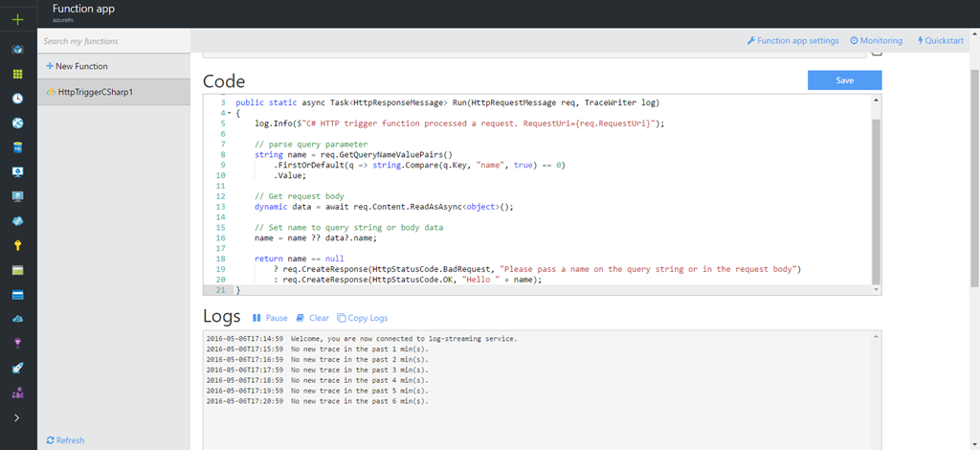Click 'Welcome, you are now connected' log entry
Image resolution: width=980 pixels, height=450 pixels.
click(x=362, y=339)
